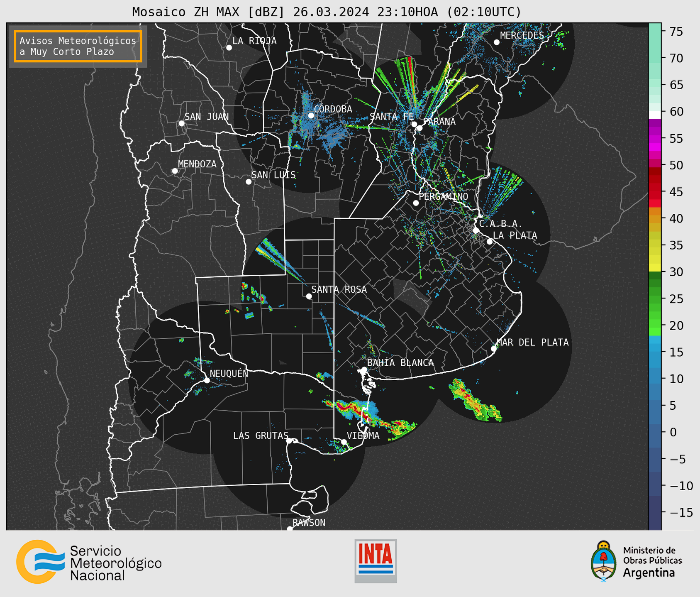This screenshot has height=597, width=700.
Task: Click the SANTA ROSA label text
Action: tap(339, 289)
